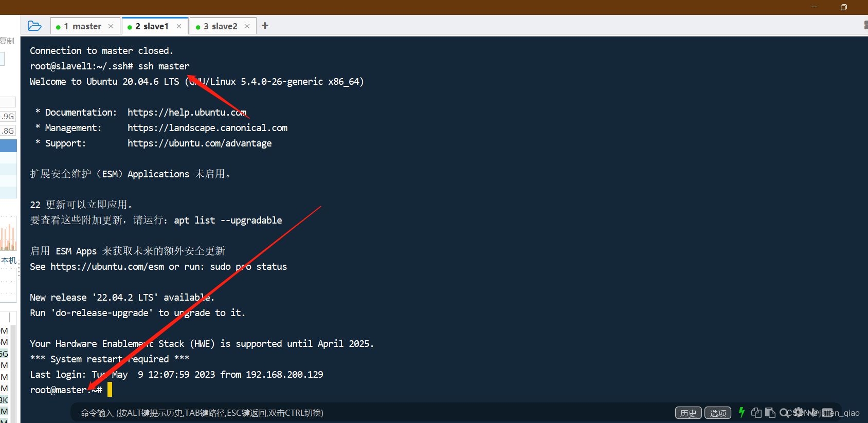Click the copy icon in command bar

point(756,412)
